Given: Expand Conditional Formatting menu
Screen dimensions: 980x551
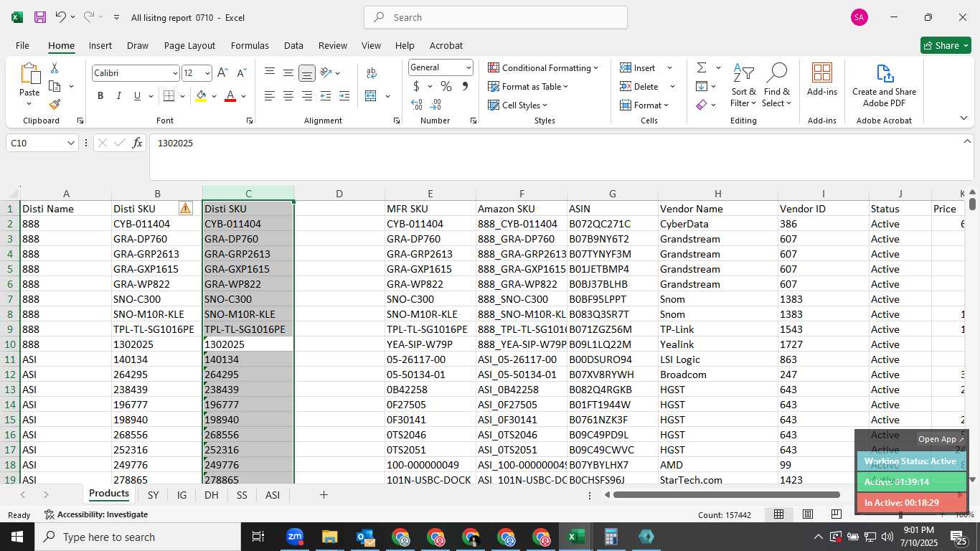Looking at the screenshot, I should (543, 67).
